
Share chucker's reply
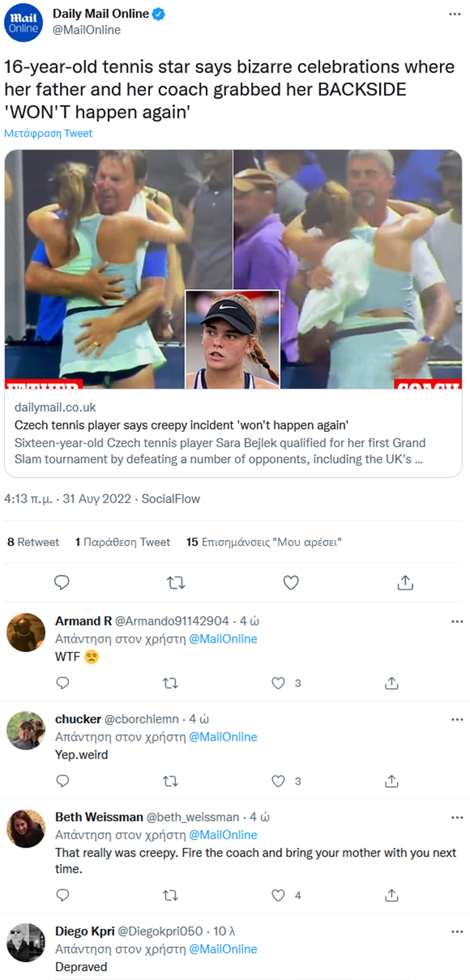click(x=391, y=781)
